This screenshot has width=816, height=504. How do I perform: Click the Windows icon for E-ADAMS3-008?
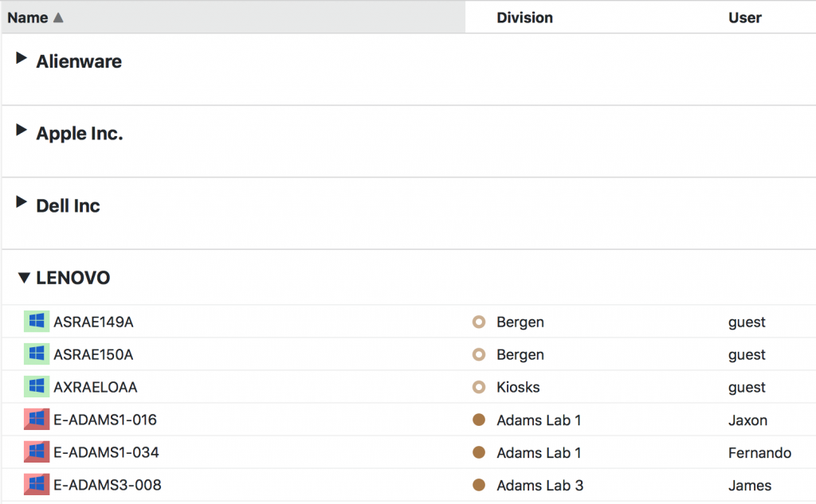(x=37, y=485)
